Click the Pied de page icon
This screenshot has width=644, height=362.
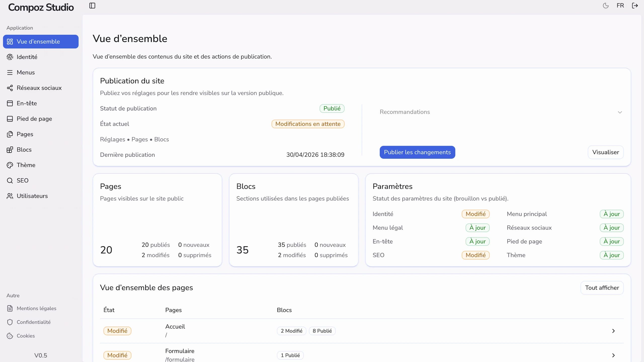10,119
